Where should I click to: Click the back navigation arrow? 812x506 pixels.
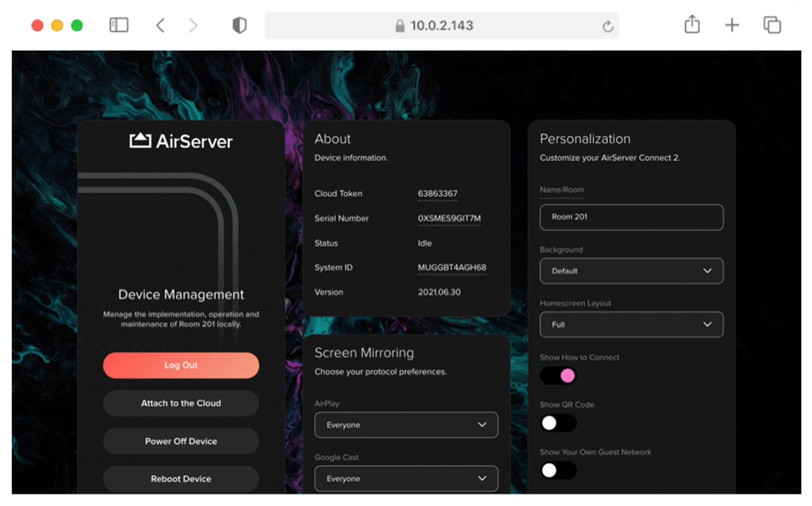point(160,25)
